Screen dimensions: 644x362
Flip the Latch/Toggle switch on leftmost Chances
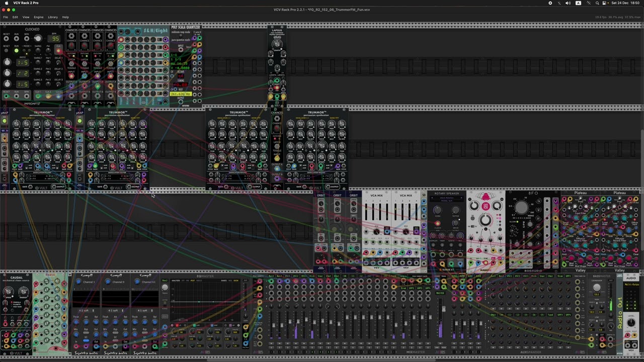71,64
